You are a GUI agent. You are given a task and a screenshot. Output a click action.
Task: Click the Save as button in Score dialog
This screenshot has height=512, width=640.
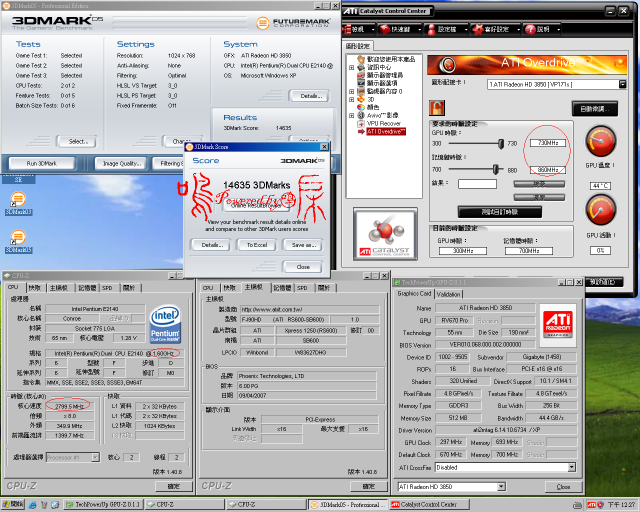(302, 245)
